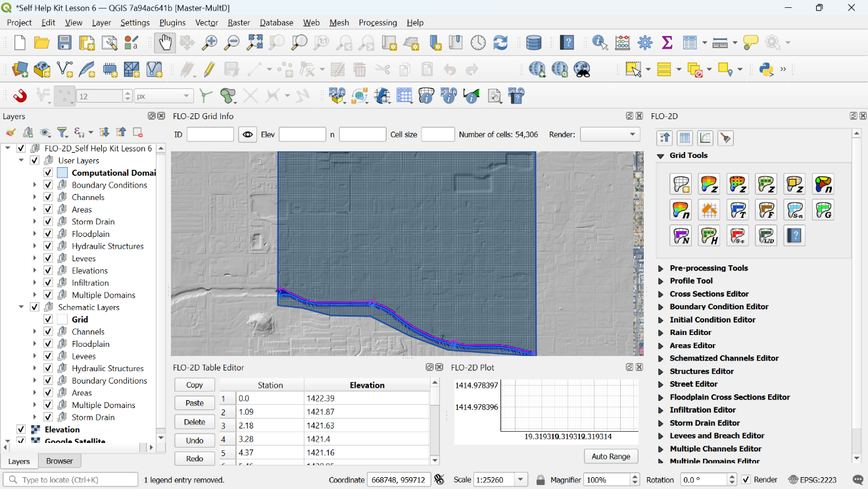Screen dimensions: 868x489
Task: Toggle the Render checkbox in status bar
Action: click(x=746, y=480)
